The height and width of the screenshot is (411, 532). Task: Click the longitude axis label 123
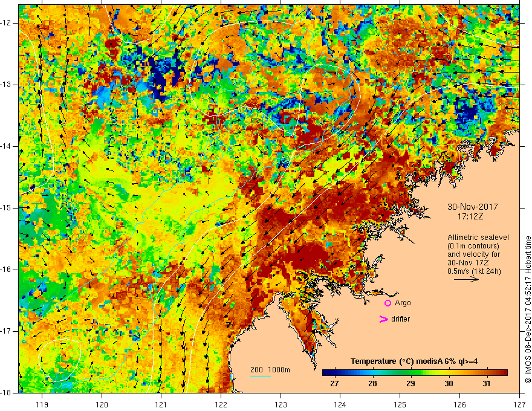click(x=281, y=404)
